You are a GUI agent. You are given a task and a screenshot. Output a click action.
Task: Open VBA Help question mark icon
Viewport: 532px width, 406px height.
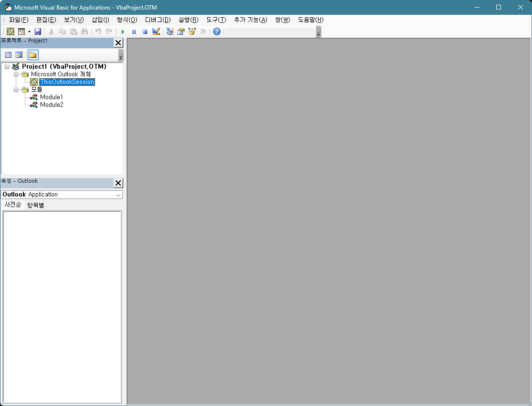(x=217, y=31)
